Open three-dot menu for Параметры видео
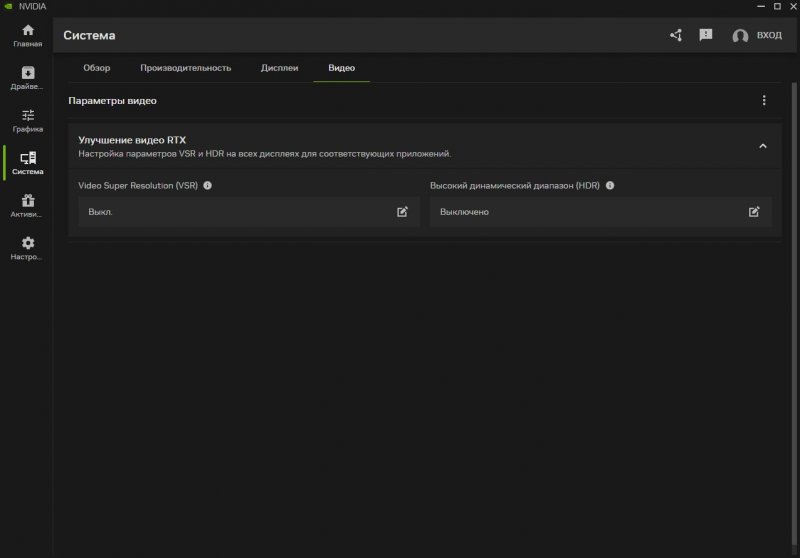 764,101
